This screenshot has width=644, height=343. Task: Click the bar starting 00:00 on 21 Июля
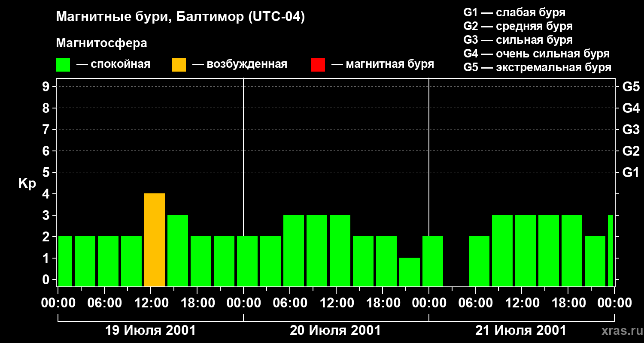click(x=433, y=262)
